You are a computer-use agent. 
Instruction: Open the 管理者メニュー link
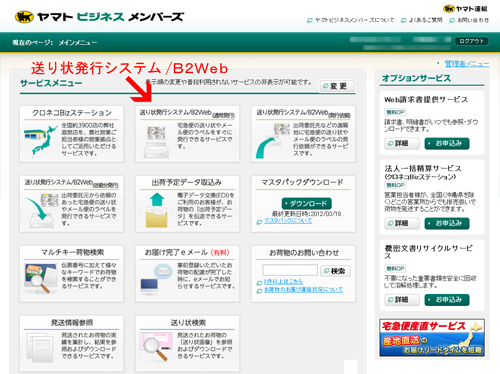(467, 63)
